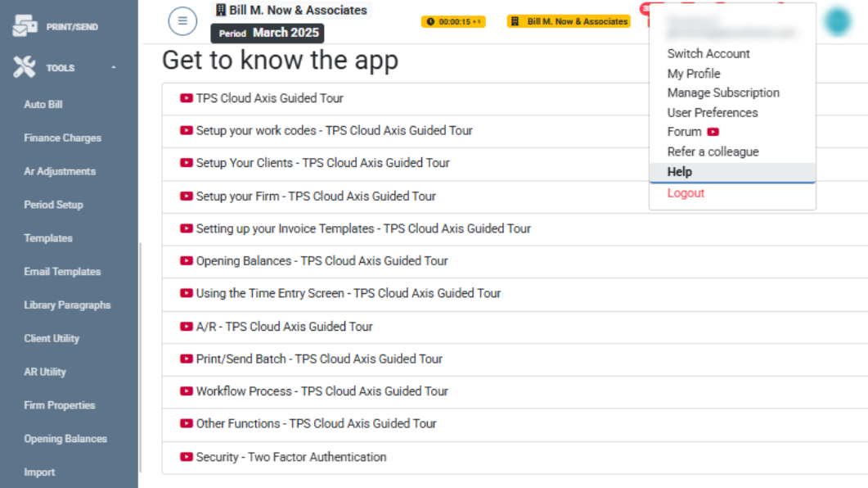Open Client Utility in sidebar
This screenshot has height=488, width=868.
[x=52, y=338]
